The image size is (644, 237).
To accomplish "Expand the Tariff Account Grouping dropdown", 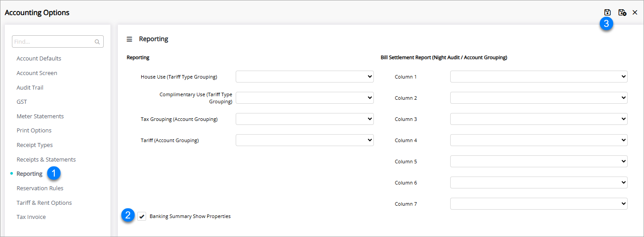I will pos(305,140).
